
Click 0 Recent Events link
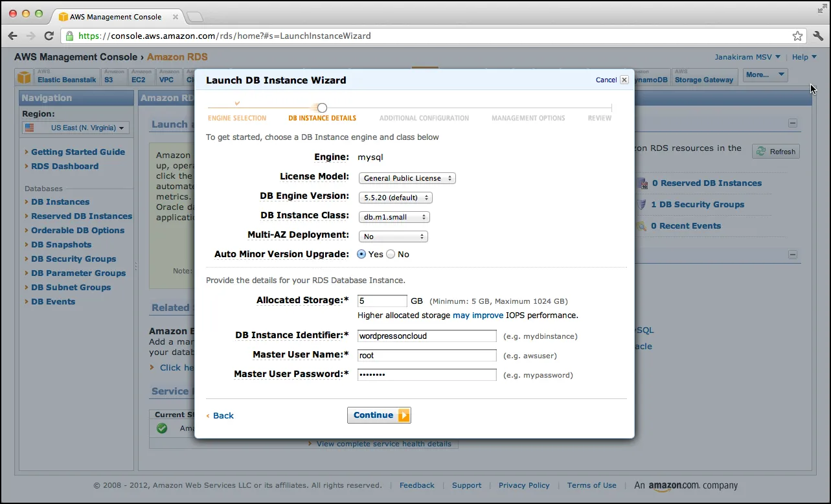click(x=686, y=226)
